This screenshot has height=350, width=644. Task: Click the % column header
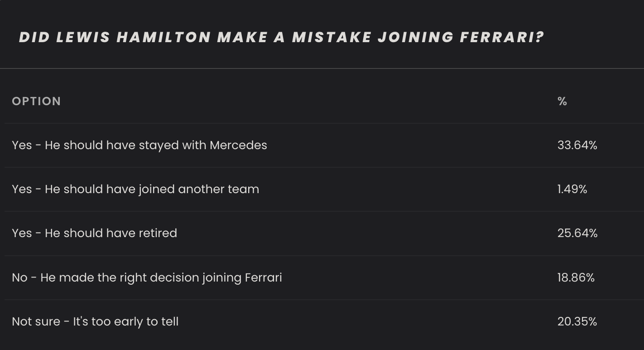pos(562,101)
